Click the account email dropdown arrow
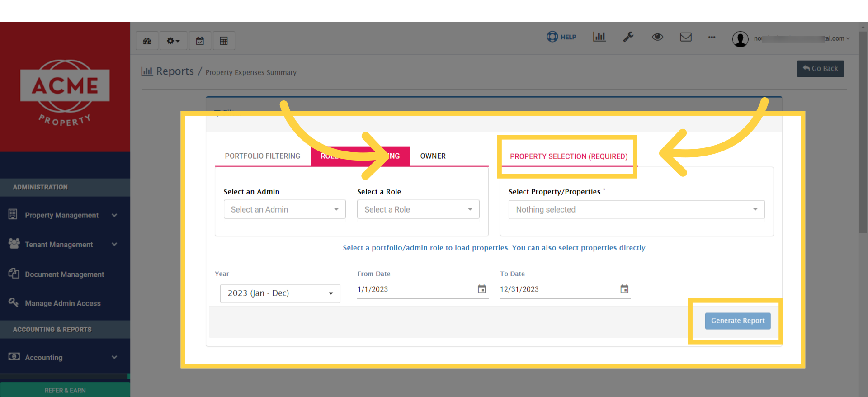The height and width of the screenshot is (397, 868). [x=848, y=39]
